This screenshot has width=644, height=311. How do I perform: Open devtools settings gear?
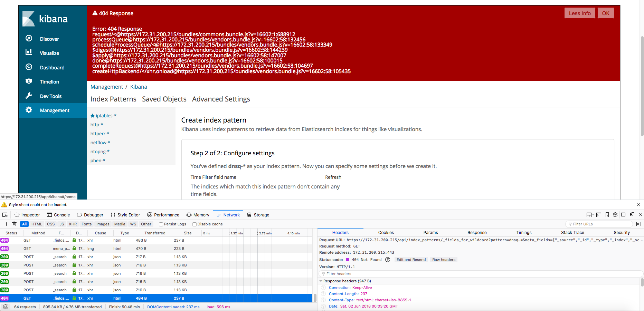pos(615,215)
